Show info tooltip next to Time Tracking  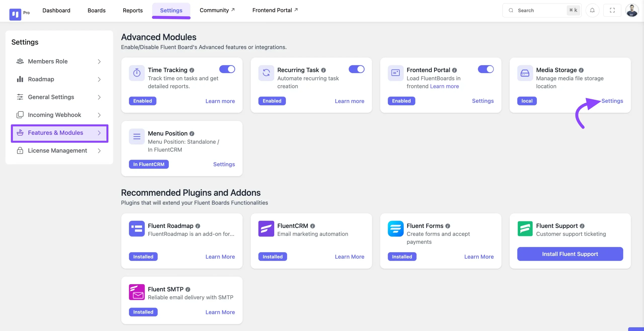[192, 70]
